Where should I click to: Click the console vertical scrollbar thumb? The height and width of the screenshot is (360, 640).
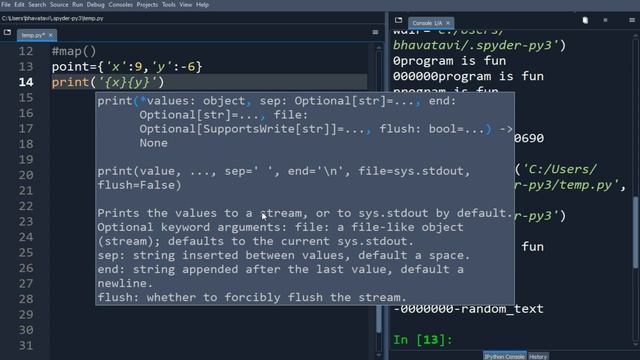(x=635, y=233)
